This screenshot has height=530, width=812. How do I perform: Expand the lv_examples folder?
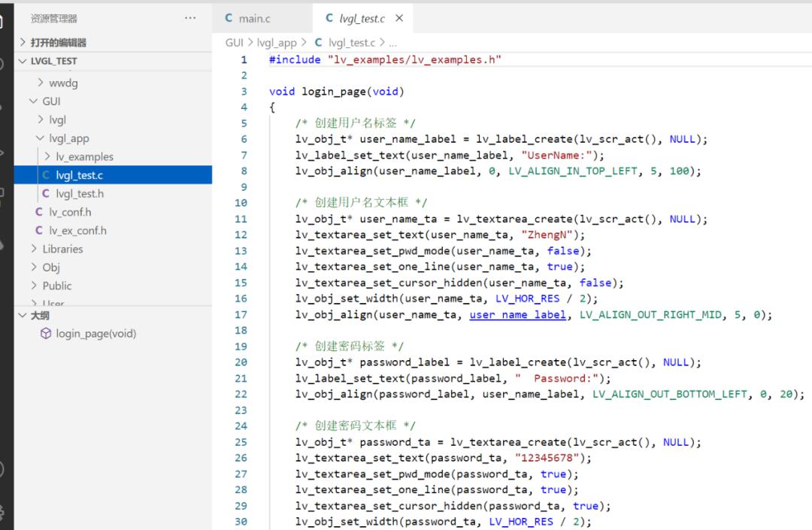point(47,156)
